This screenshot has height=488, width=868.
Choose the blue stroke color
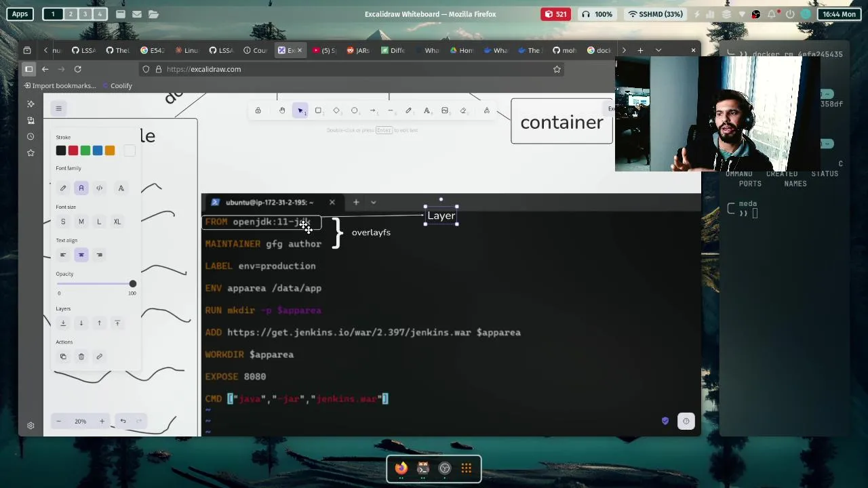[98, 150]
